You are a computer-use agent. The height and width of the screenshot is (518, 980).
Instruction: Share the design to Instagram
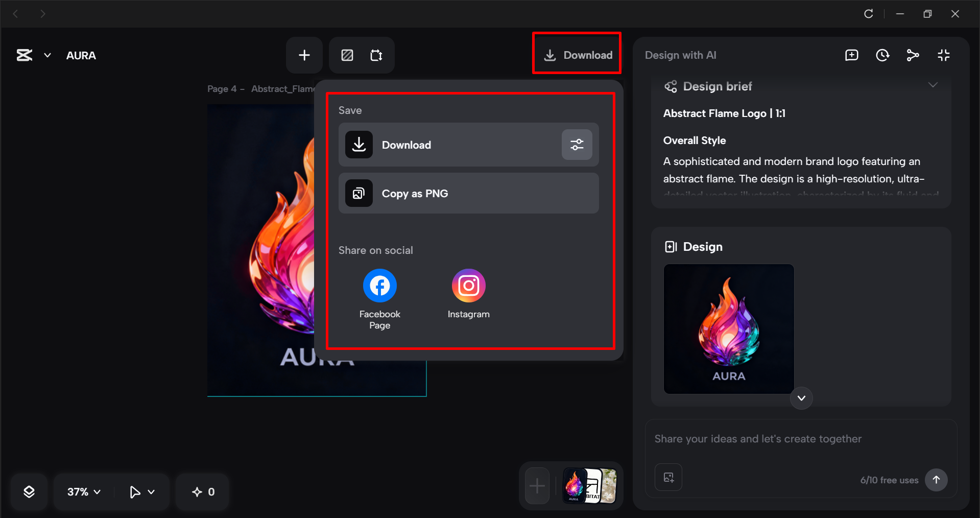coord(468,286)
